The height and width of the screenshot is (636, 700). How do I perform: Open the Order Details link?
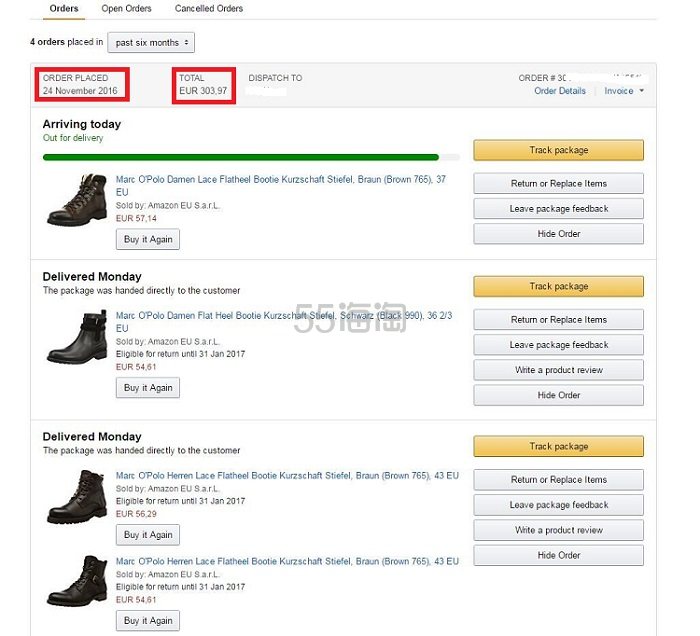tap(560, 91)
